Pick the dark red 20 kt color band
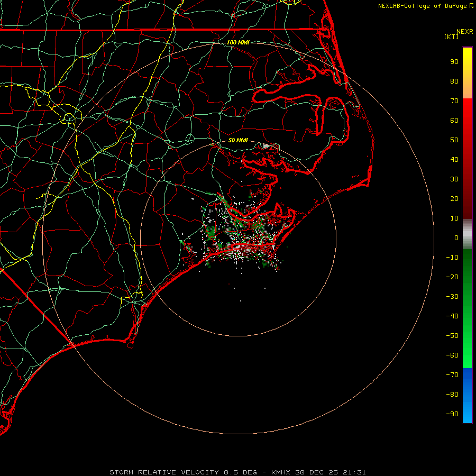 [x=467, y=198]
